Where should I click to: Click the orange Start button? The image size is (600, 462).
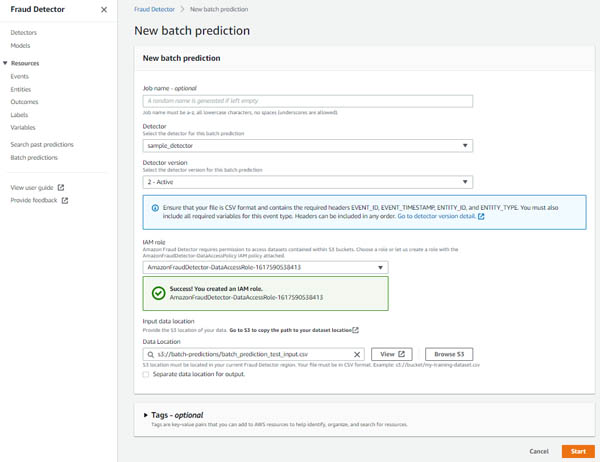[x=578, y=451]
